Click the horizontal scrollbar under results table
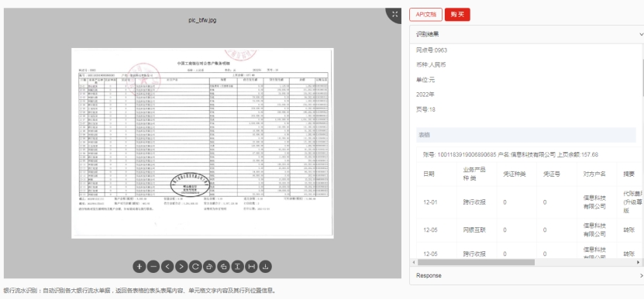This screenshot has height=300, width=644. [x=476, y=262]
